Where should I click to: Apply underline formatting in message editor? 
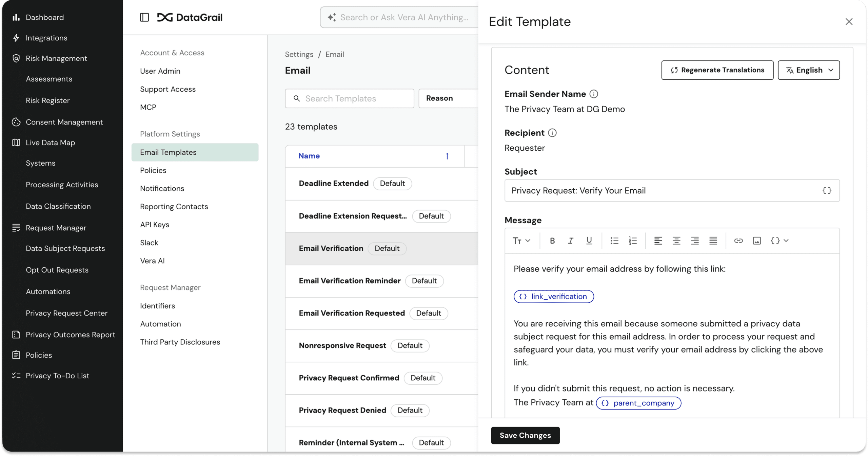(x=589, y=241)
